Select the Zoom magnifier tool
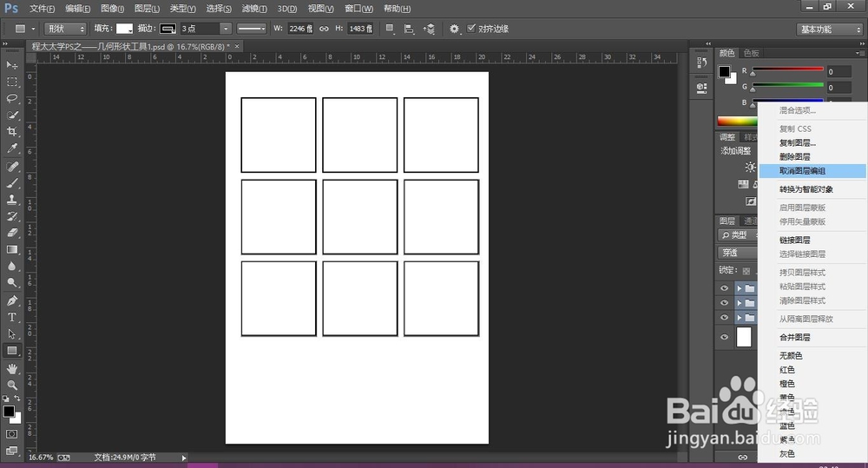Screen dimensions: 868x468 click(x=11, y=385)
